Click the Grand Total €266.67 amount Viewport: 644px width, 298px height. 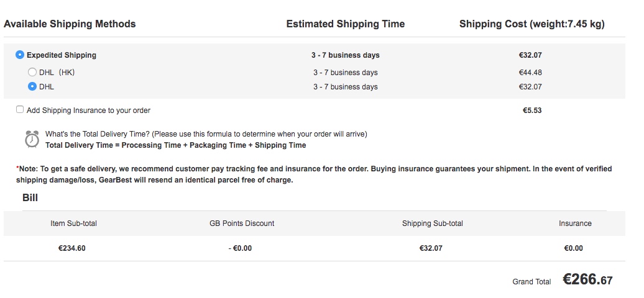587,279
